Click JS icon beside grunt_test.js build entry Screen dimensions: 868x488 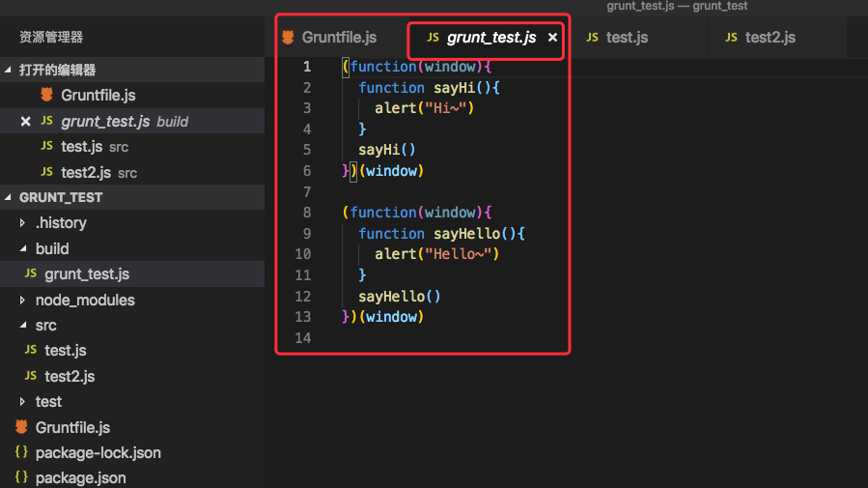coord(47,121)
